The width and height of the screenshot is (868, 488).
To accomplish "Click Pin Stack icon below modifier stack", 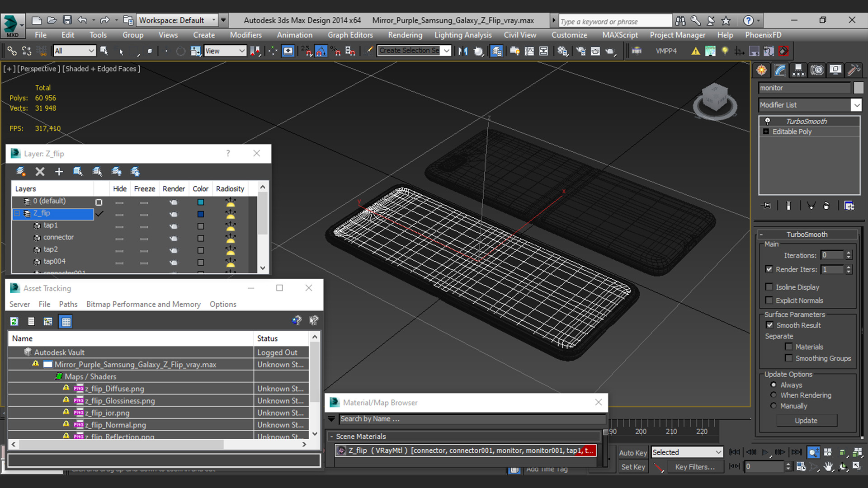I will [x=766, y=206].
